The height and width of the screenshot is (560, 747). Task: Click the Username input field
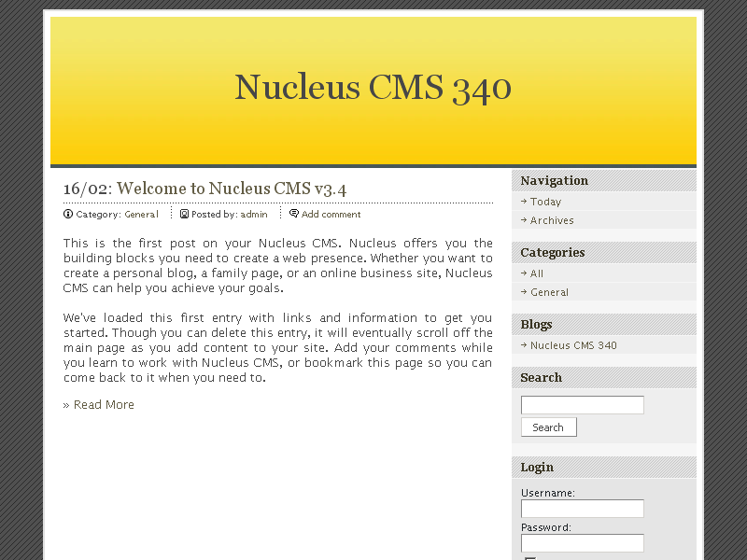pos(582,508)
